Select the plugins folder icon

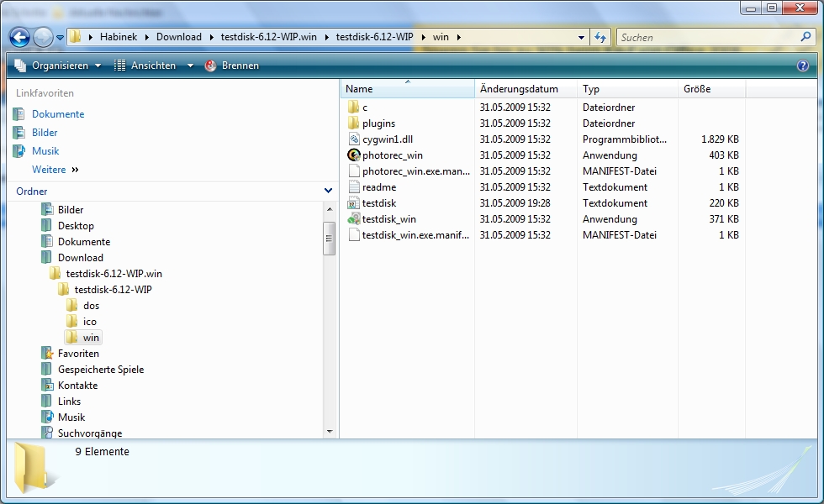click(353, 123)
